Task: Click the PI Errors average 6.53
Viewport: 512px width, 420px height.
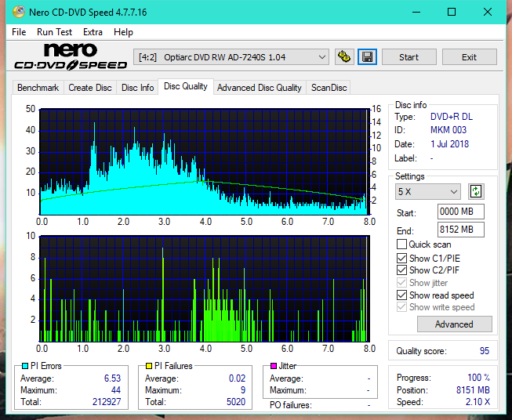Action: click(x=112, y=378)
